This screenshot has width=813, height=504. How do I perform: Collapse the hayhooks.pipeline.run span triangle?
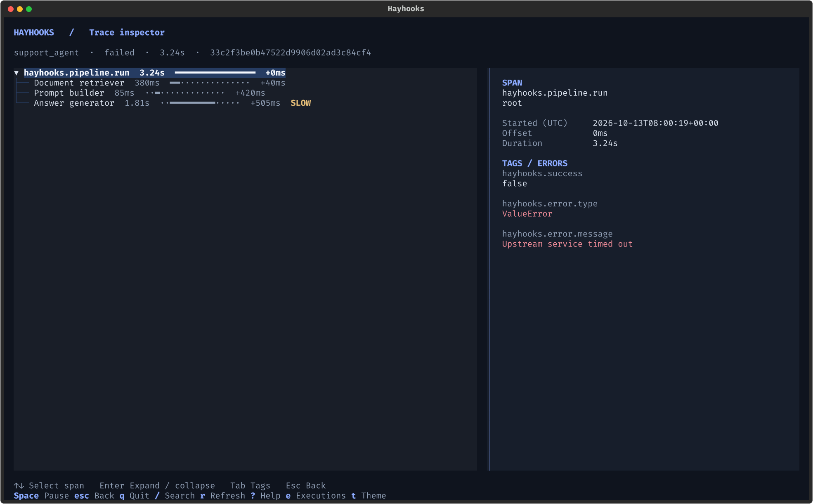coord(17,73)
